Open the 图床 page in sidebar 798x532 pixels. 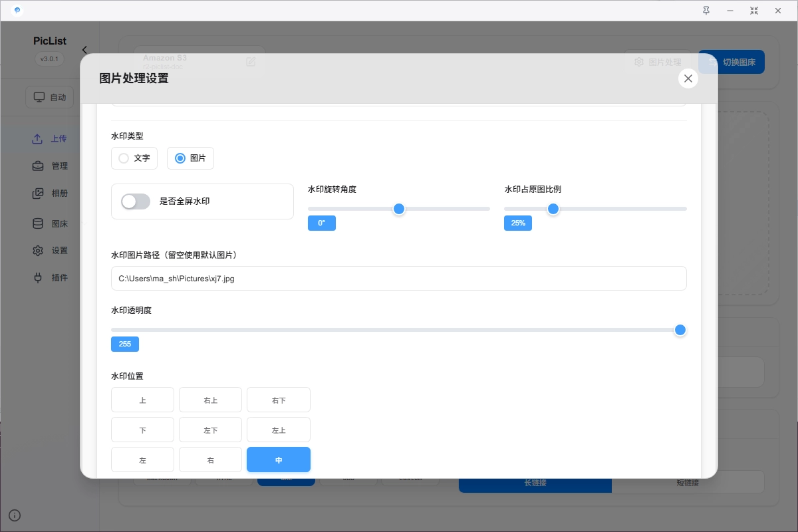click(x=50, y=223)
